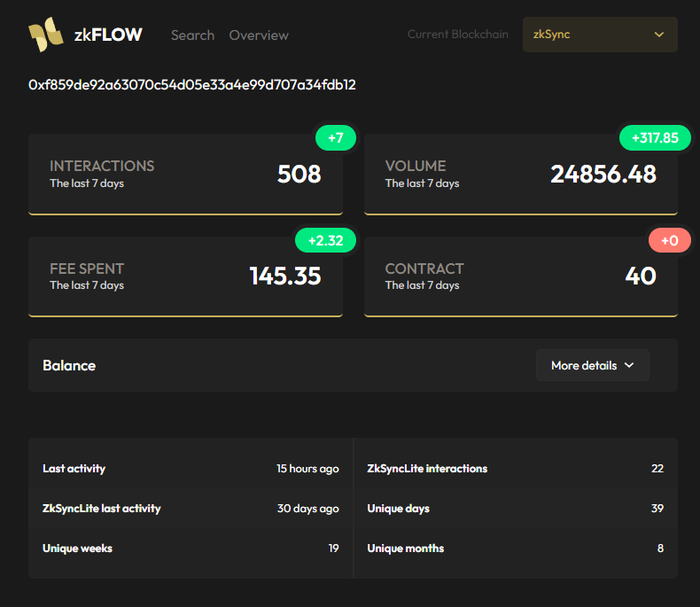The width and height of the screenshot is (700, 607).
Task: Open the Overview page
Action: click(x=259, y=35)
